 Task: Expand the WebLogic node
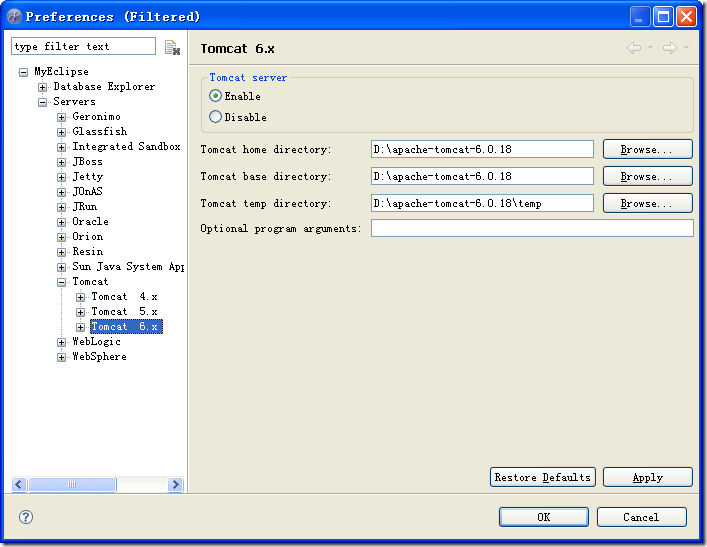pos(61,342)
